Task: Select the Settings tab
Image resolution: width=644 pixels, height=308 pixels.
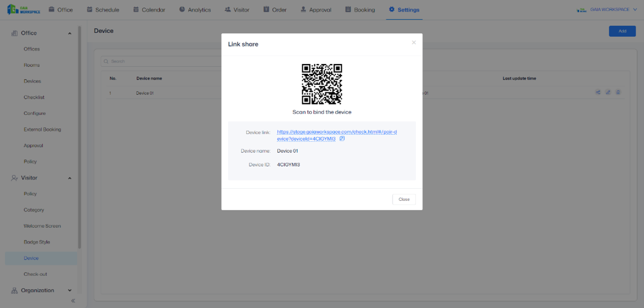Action: 404,10
